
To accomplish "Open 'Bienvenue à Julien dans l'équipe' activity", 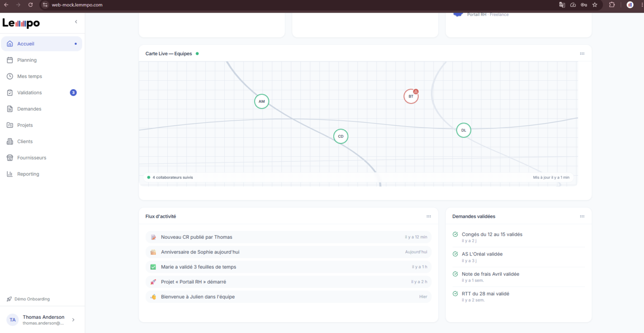I will 288,297.
